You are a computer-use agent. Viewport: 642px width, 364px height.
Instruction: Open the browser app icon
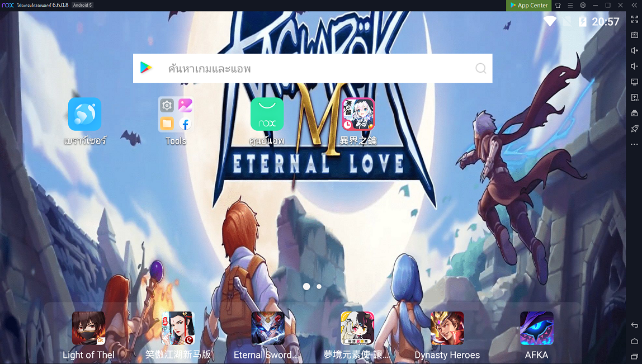pos(84,114)
